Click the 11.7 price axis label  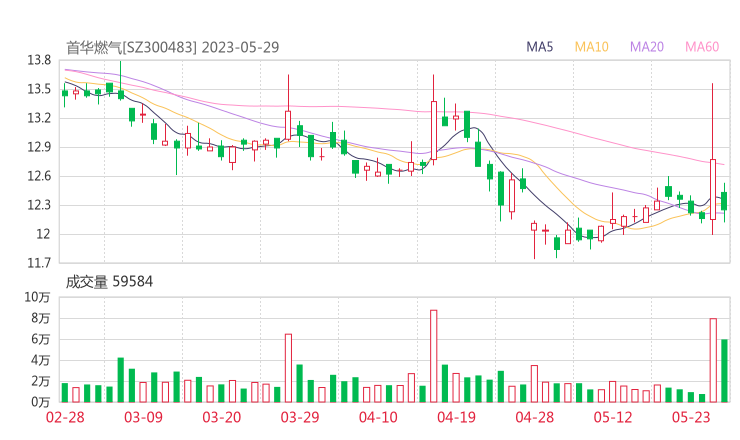39,263
